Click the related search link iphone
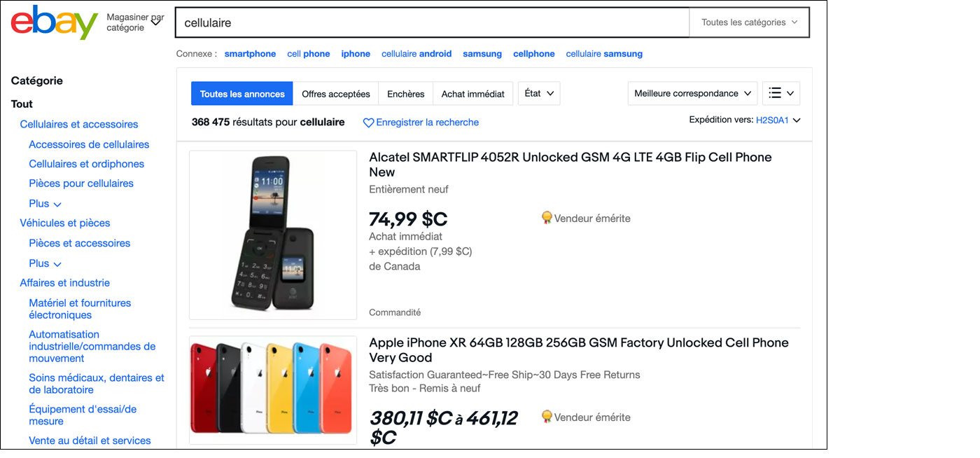Viewport: 980px width, 458px height. (356, 54)
